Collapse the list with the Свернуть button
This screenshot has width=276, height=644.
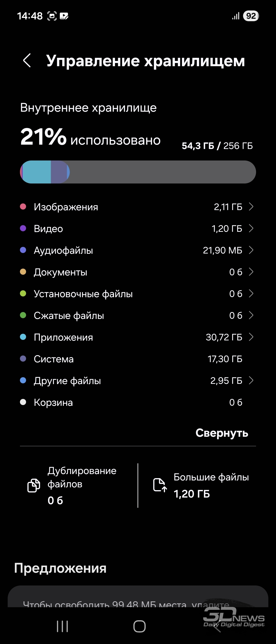(x=222, y=433)
